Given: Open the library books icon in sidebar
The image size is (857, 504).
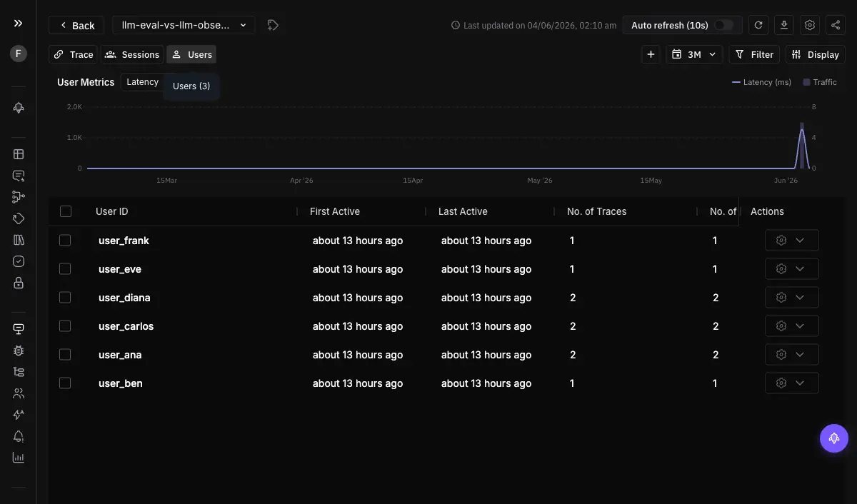Looking at the screenshot, I should [x=19, y=240].
